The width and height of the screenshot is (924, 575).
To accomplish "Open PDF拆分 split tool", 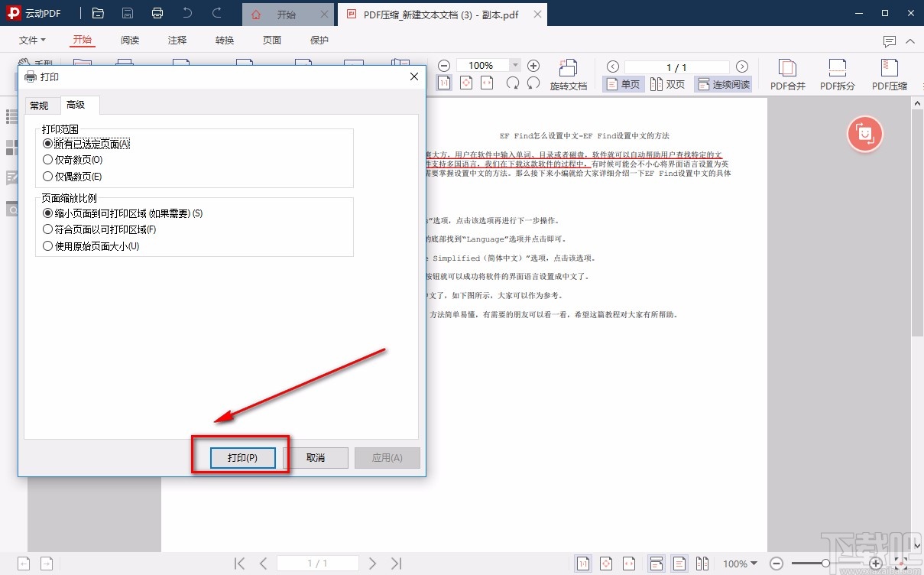I will coord(838,75).
